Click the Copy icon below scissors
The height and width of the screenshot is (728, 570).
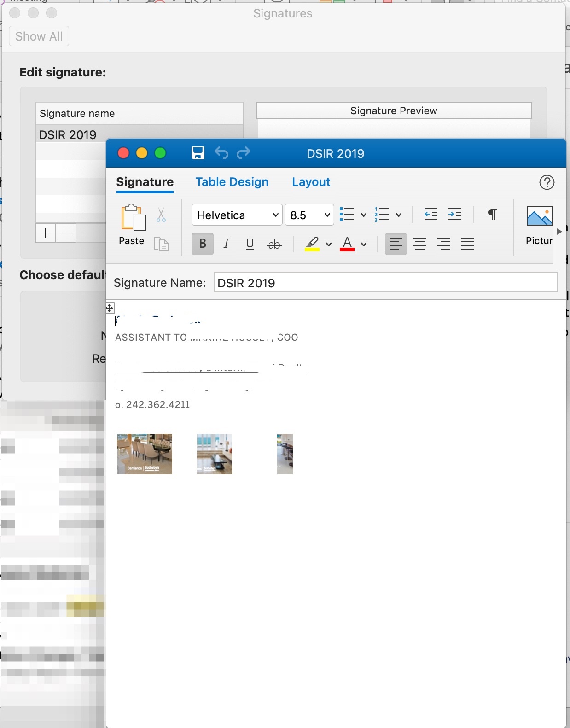pos(161,244)
